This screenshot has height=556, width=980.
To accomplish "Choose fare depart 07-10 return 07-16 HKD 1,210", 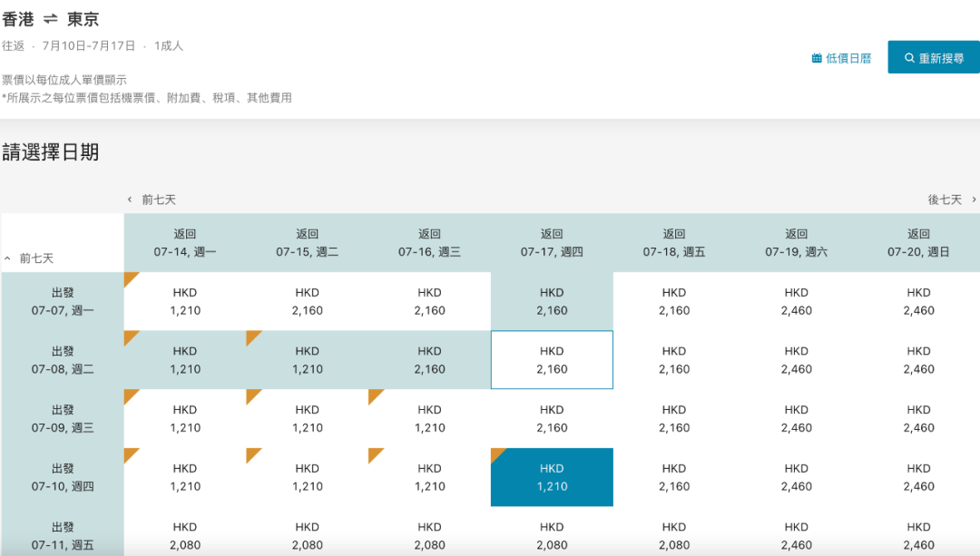I will click(429, 477).
